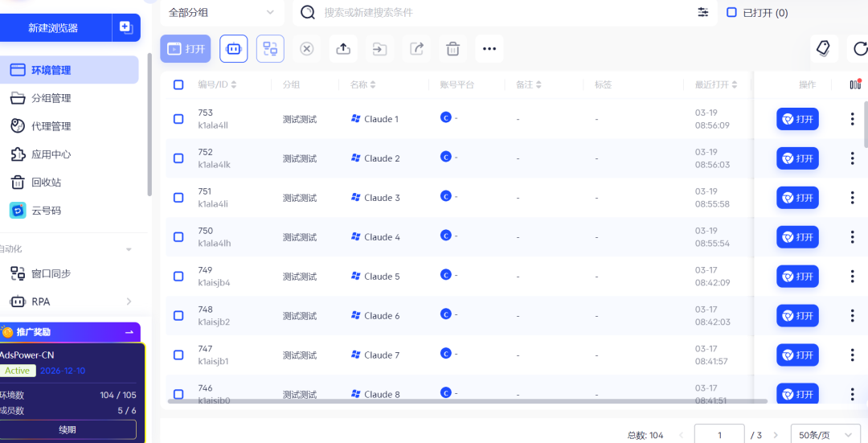Click the search conditions input field
The width and height of the screenshot is (868, 443).
click(x=506, y=12)
